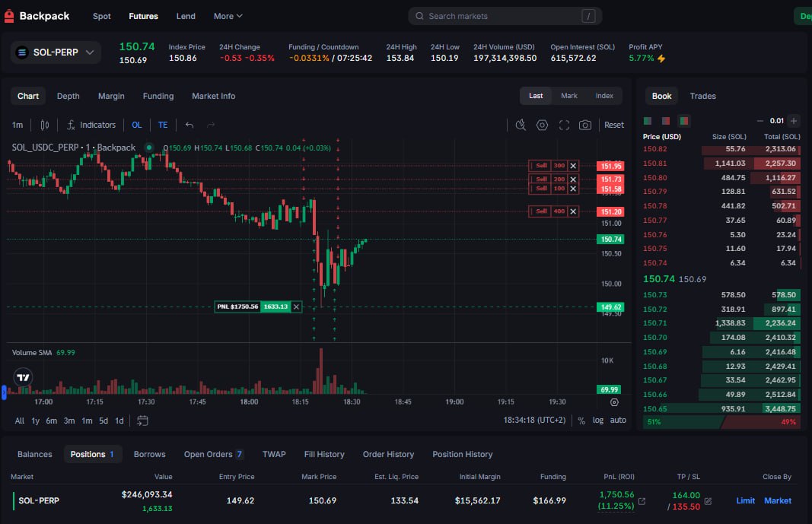The height and width of the screenshot is (524, 812).
Task: Switch chart price to Index
Action: pos(604,96)
